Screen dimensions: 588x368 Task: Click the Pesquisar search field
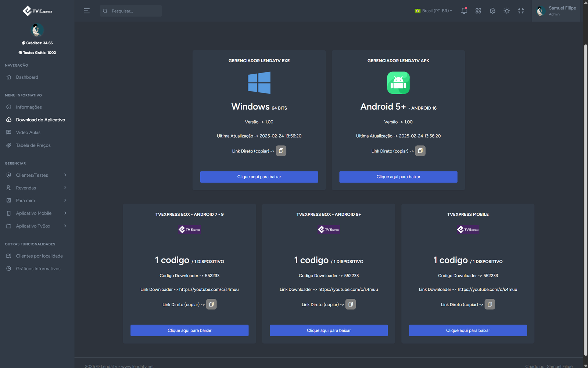(131, 11)
